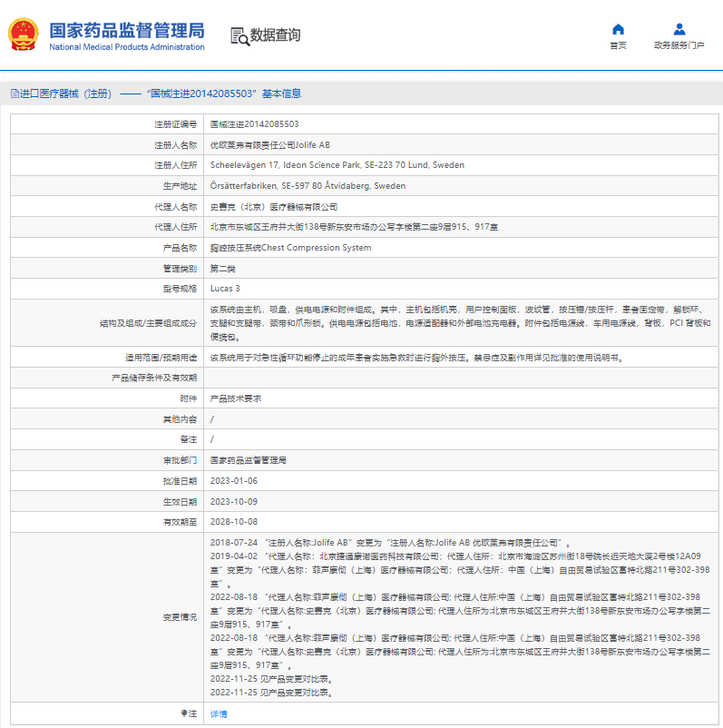Click 产品名称 row label
The width and height of the screenshot is (723, 728).
[x=180, y=249]
